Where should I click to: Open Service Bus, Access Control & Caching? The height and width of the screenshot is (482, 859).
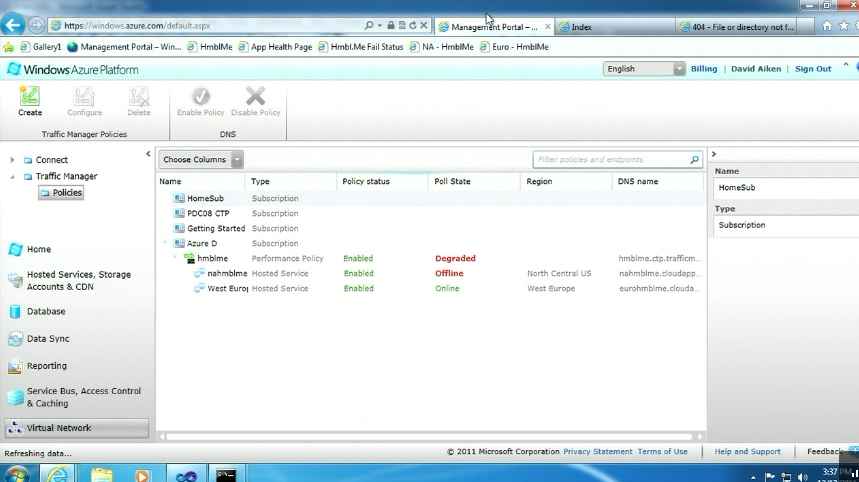click(x=84, y=397)
